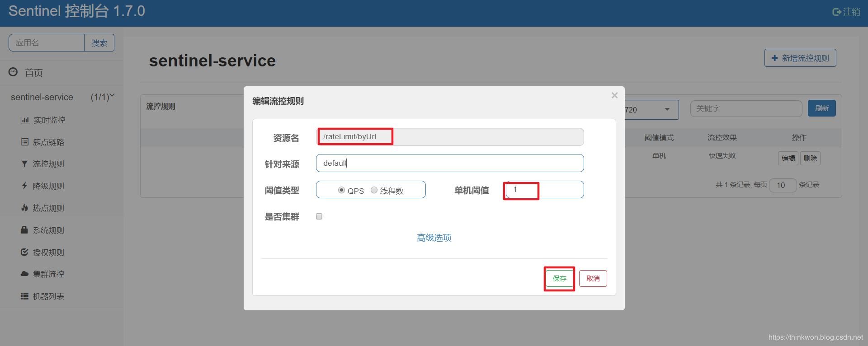Click the lock icon for 系统规则

tap(24, 230)
